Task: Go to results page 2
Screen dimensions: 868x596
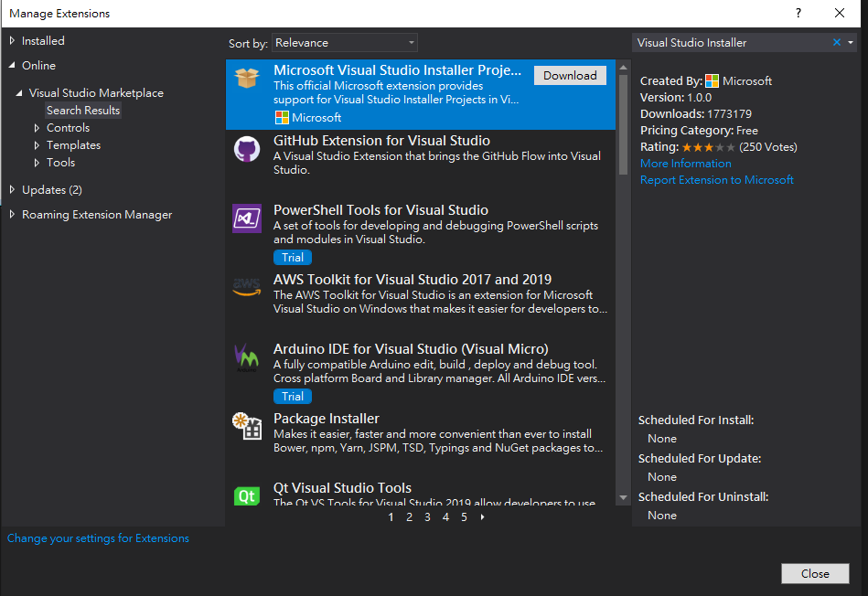Action: click(x=409, y=516)
